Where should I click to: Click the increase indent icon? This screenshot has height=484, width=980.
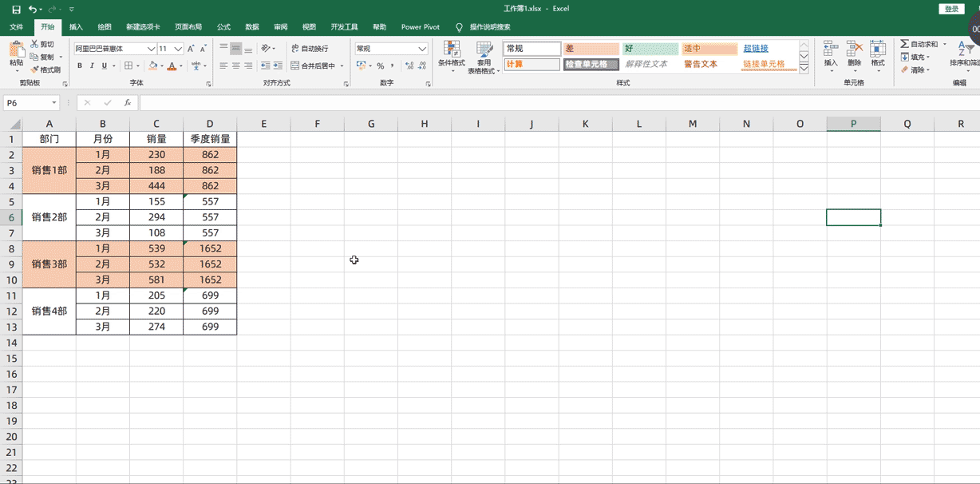[277, 65]
